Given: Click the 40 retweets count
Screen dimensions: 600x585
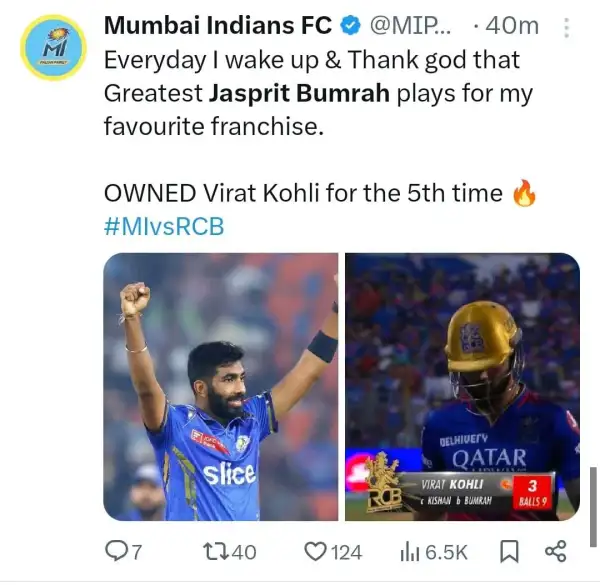Looking at the screenshot, I should point(244,552).
